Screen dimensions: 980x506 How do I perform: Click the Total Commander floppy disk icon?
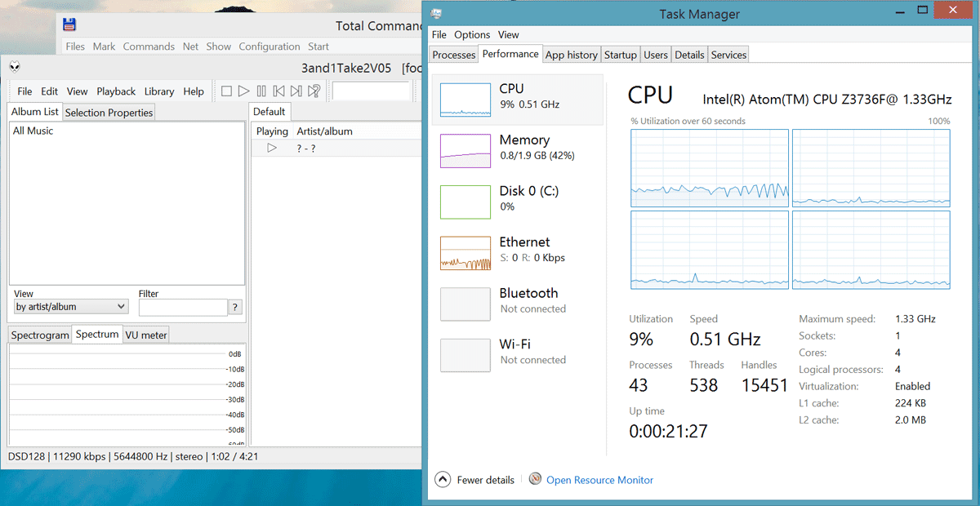69,25
